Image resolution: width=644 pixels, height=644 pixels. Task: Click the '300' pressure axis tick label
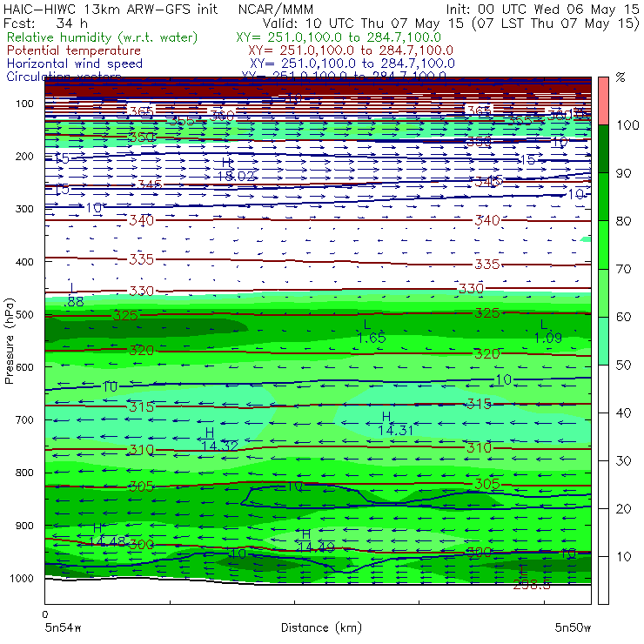[24, 209]
